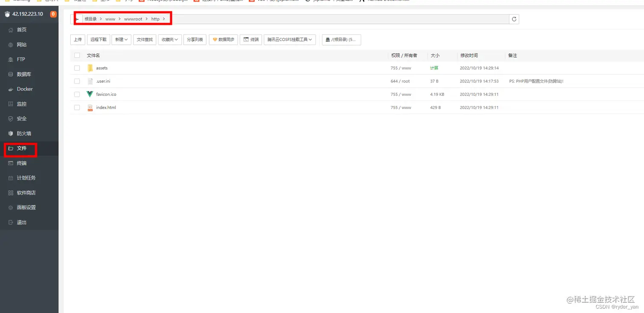This screenshot has height=313, width=644.
Task: Click the 远程下载 button
Action: (x=98, y=40)
